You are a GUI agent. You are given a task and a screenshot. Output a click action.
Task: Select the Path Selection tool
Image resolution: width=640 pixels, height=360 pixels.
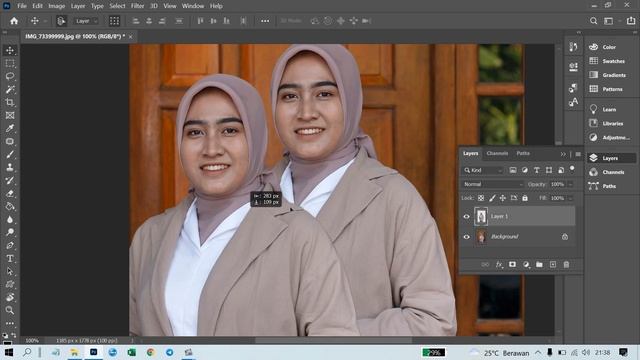point(10,271)
